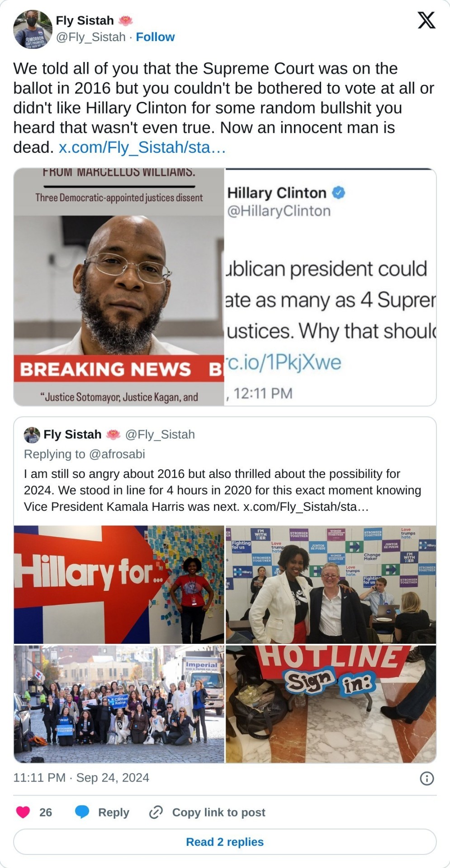
Task: Open the Hillary Clinton tweet screenshot image
Action: click(331, 287)
